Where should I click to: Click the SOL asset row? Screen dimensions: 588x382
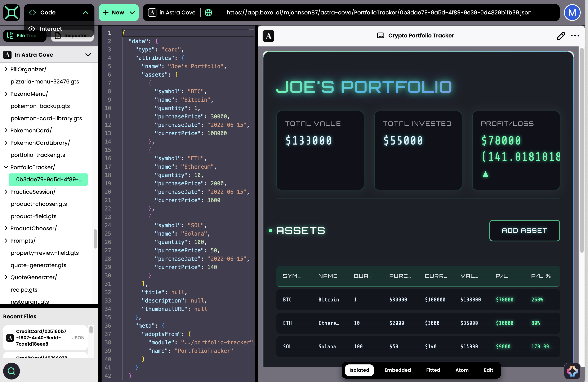[x=418, y=346]
